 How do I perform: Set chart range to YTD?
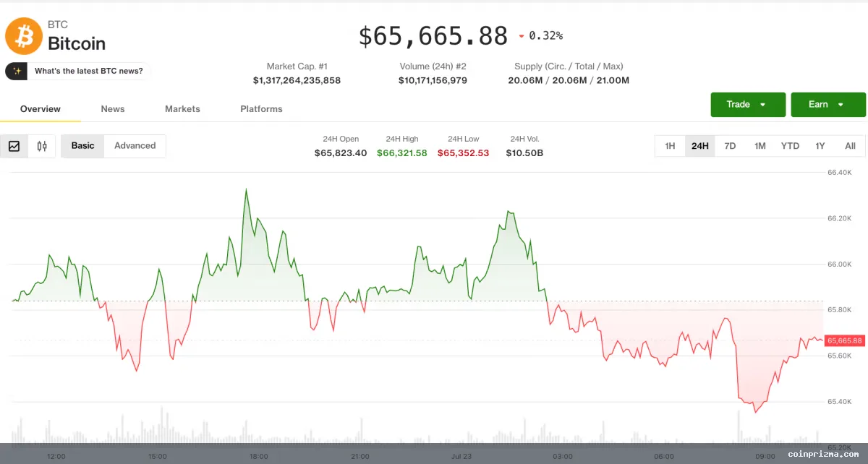tap(790, 146)
